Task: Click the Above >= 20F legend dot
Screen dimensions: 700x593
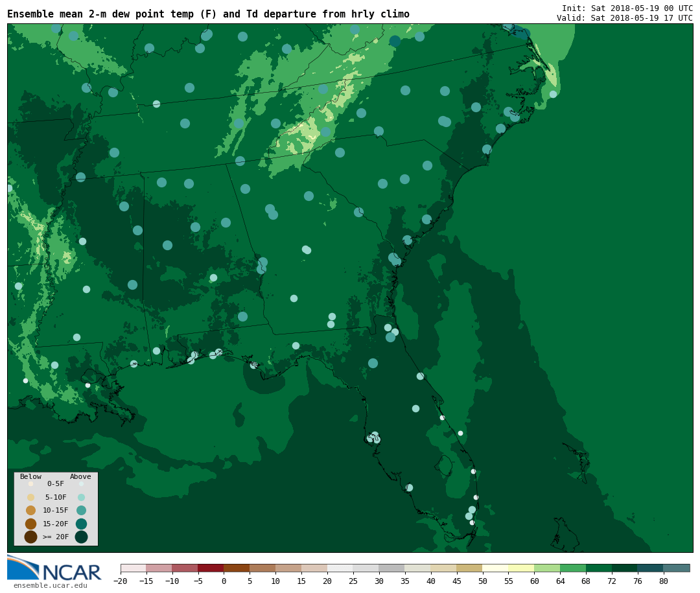Action: point(81,537)
